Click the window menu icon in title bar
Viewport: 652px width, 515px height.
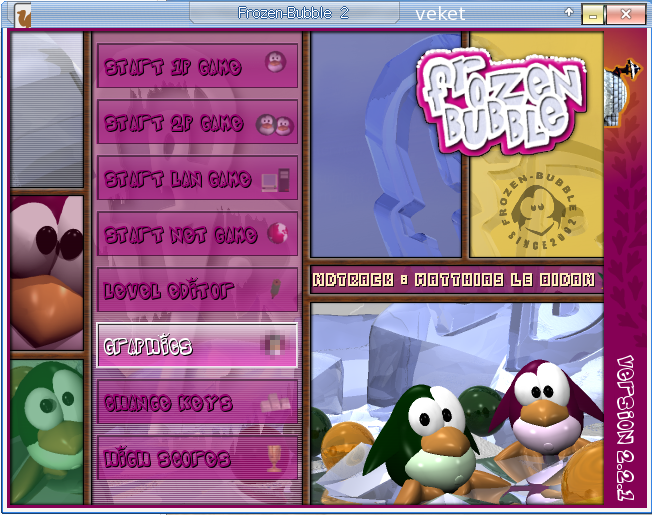point(23,16)
